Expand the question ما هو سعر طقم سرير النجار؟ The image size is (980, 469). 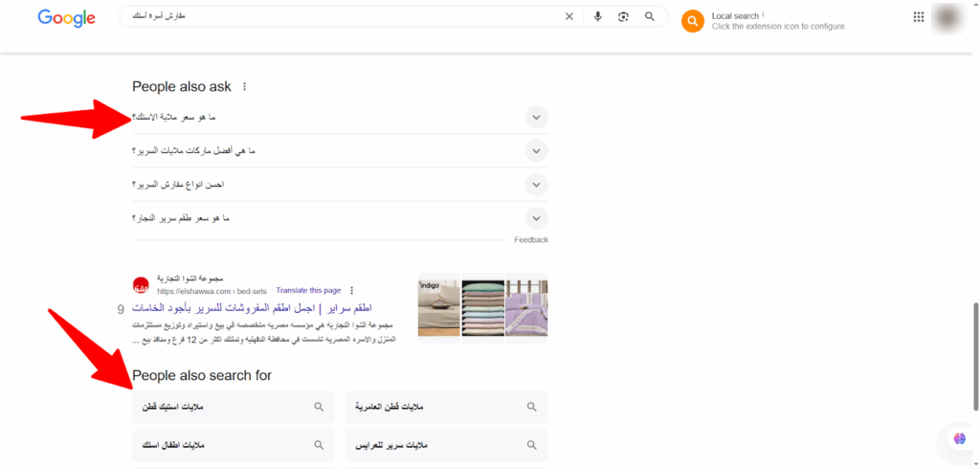click(x=537, y=218)
